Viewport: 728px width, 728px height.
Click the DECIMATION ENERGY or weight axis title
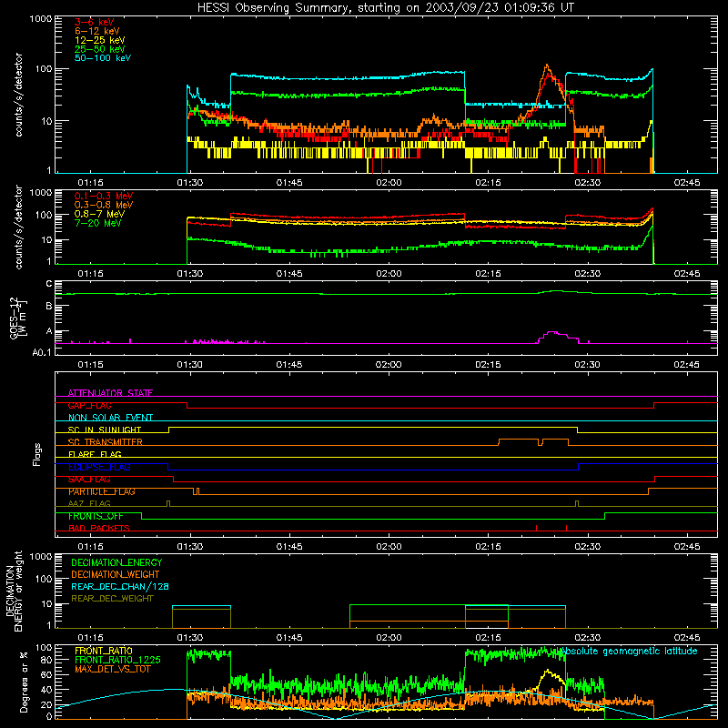14,591
